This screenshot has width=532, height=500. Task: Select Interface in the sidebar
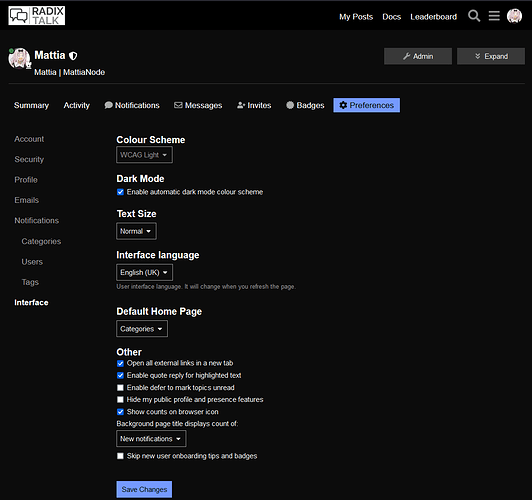[x=31, y=303]
